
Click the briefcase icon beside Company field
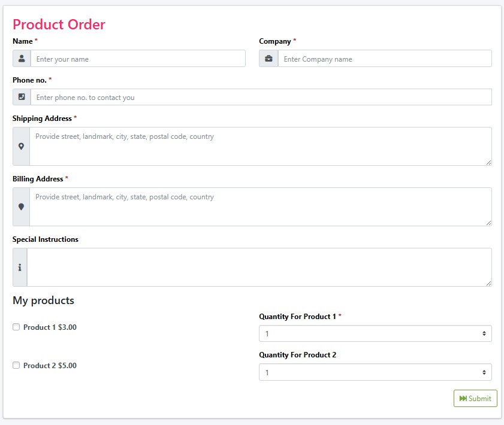tap(268, 59)
